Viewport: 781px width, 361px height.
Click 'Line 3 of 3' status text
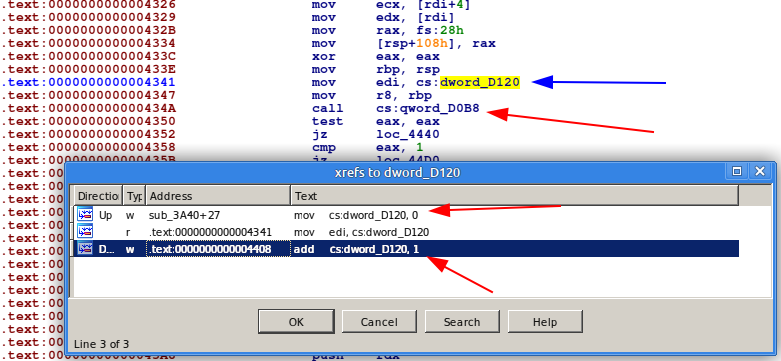pyautogui.click(x=101, y=344)
